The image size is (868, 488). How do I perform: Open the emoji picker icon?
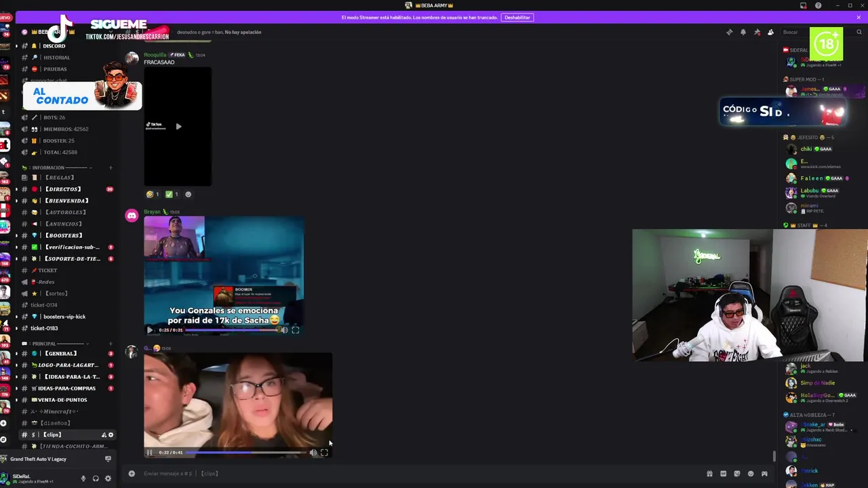[x=751, y=474]
